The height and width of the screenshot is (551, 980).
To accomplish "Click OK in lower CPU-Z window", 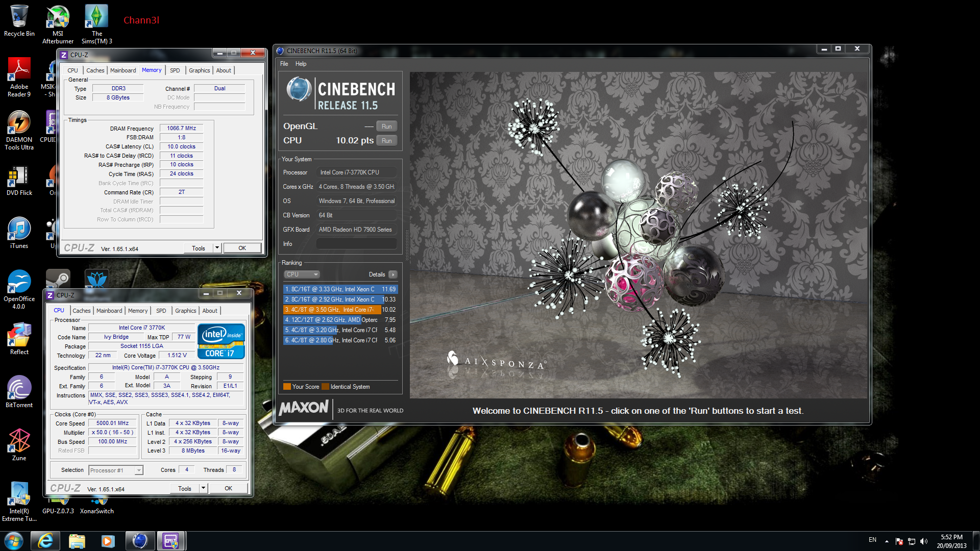I will [229, 488].
